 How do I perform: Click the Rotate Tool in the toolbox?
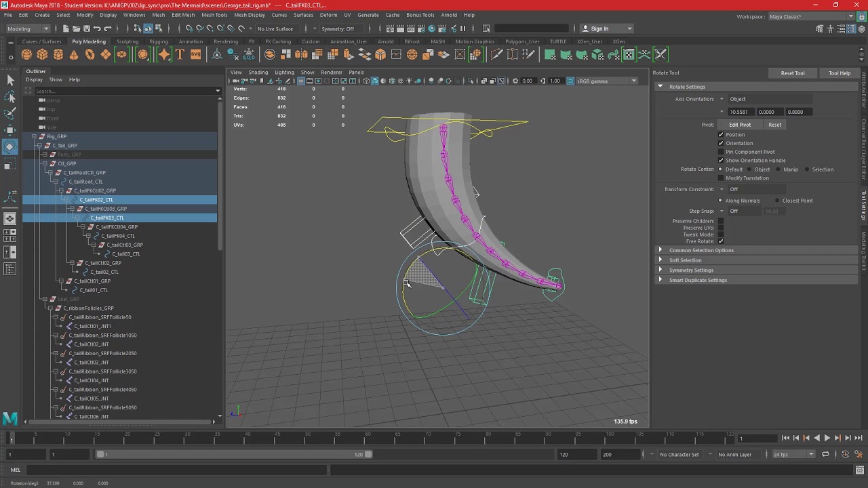tap(10, 146)
